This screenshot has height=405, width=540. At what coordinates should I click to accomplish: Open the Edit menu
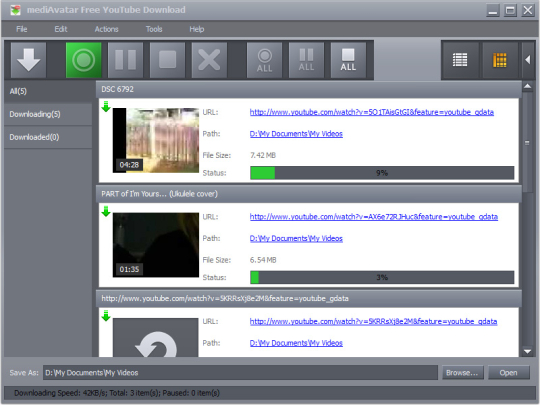pyautogui.click(x=61, y=29)
